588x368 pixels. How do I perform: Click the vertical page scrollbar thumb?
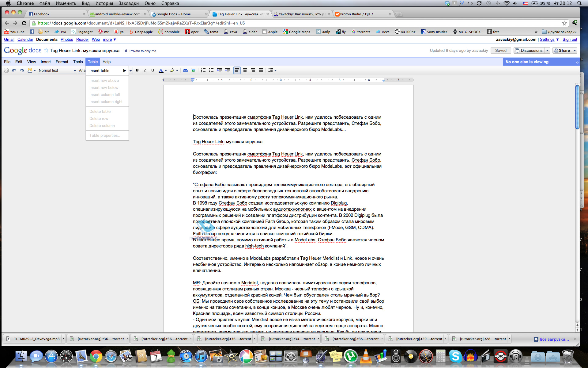[577, 107]
